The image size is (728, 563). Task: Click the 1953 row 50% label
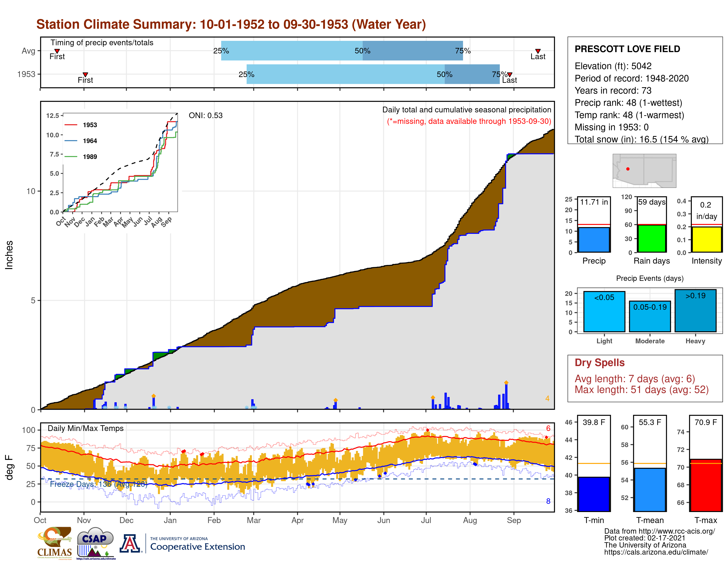point(444,74)
